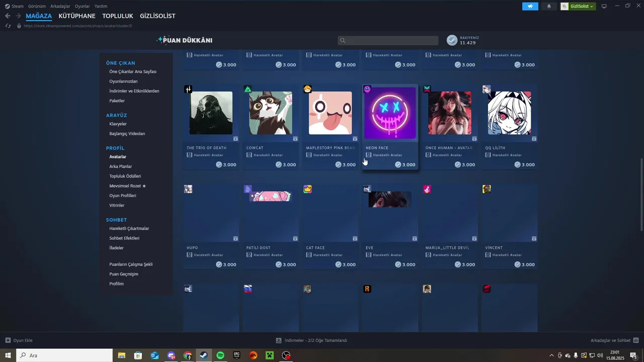This screenshot has width=644, height=362.
Task: Open Öne Çıkanlar Ana Sayfası link
Action: tap(133, 71)
